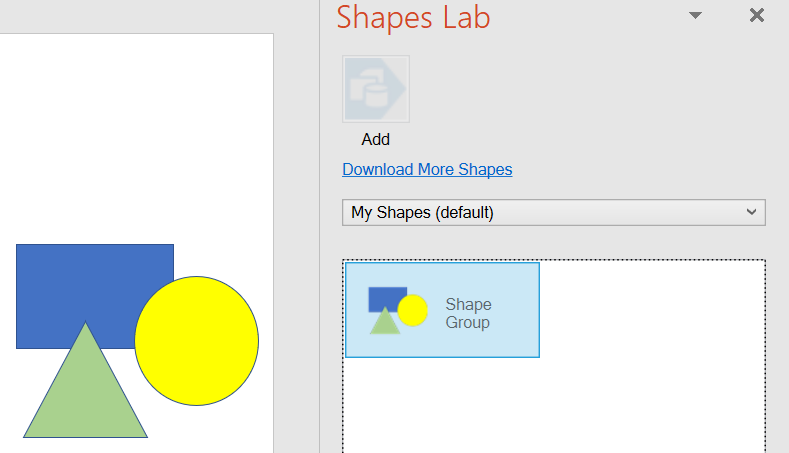Screen dimensions: 789x453
Task: Close the Shapes Lab pane
Action: pos(757,15)
